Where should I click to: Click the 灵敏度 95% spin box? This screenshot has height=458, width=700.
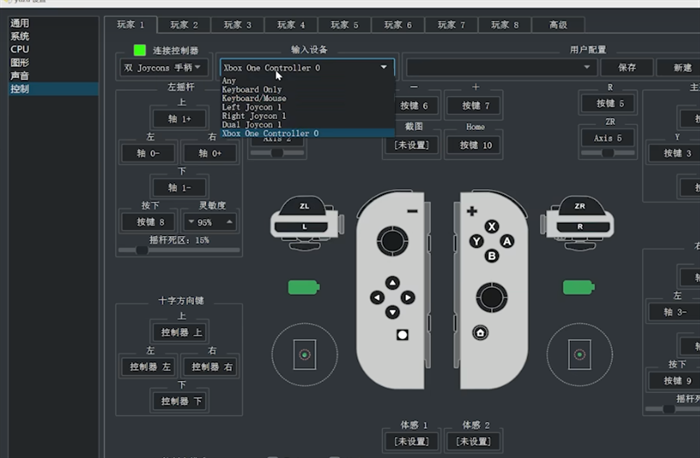tap(211, 221)
